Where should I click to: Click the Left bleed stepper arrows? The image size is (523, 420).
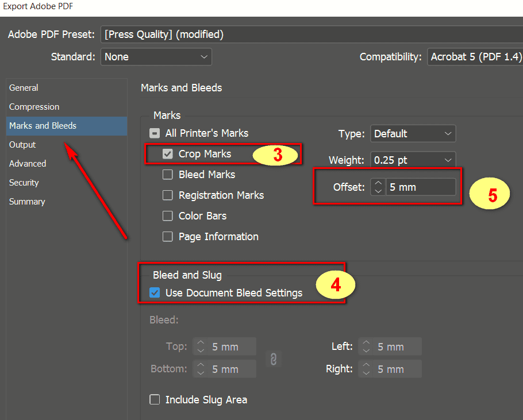click(366, 347)
